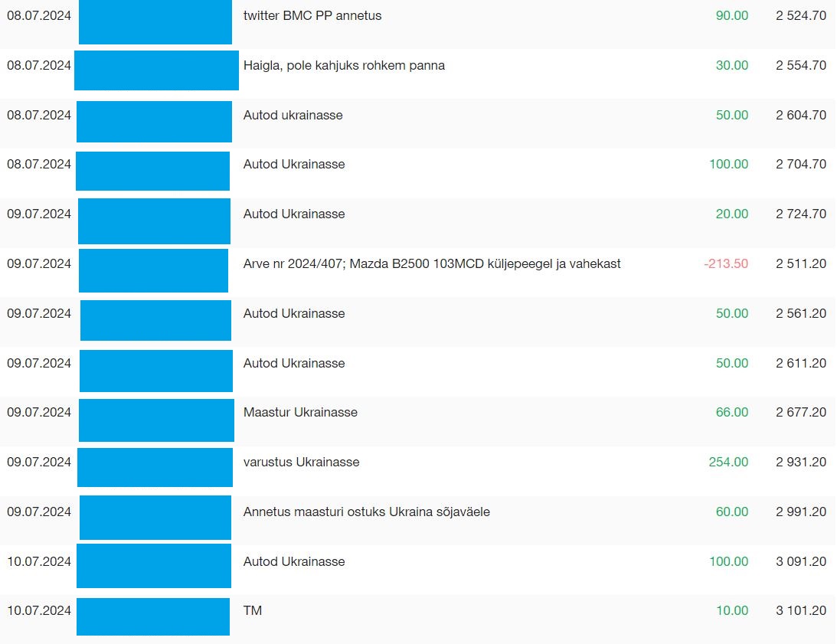Click 'Annetus maasturi ostuks Ukraina sõjaväele' entry
Screen dimensions: 837x644
coord(366,512)
